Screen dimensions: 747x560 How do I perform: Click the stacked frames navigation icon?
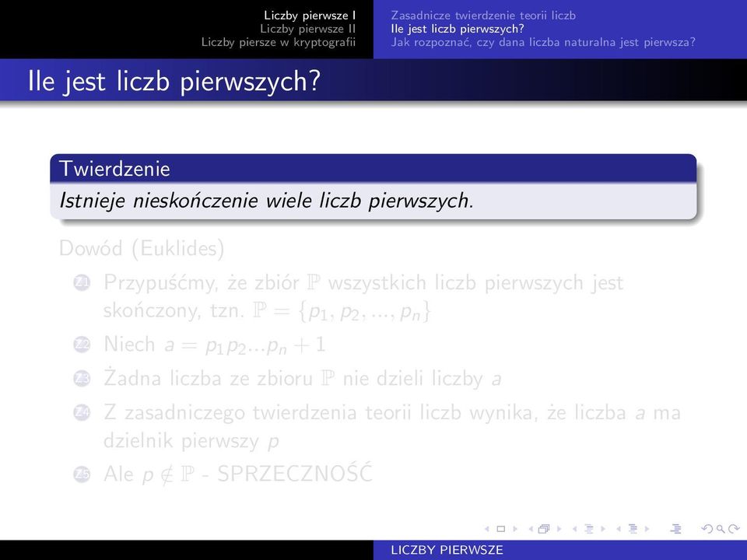tap(544, 529)
